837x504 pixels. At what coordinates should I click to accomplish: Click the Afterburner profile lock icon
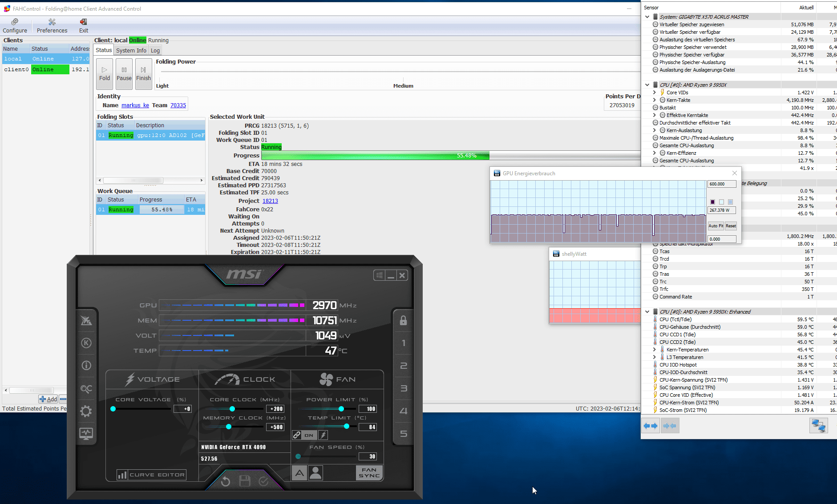click(x=403, y=320)
